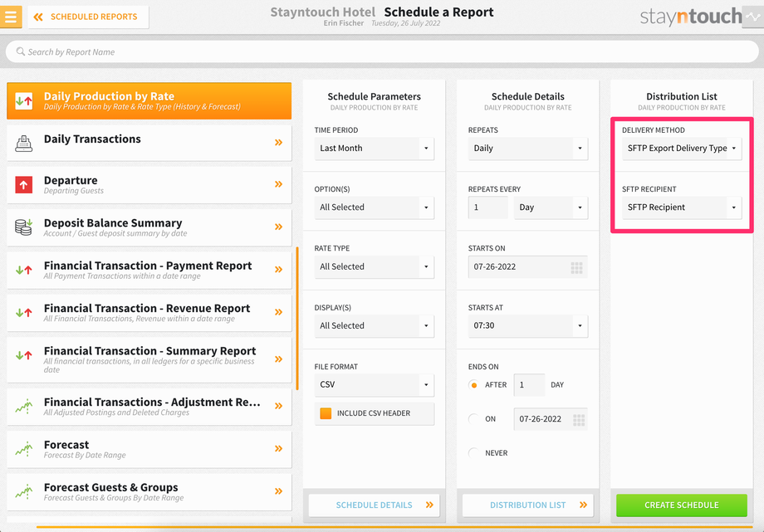Image resolution: width=764 pixels, height=532 pixels.
Task: Open the File Format CSV dropdown
Action: pos(375,384)
